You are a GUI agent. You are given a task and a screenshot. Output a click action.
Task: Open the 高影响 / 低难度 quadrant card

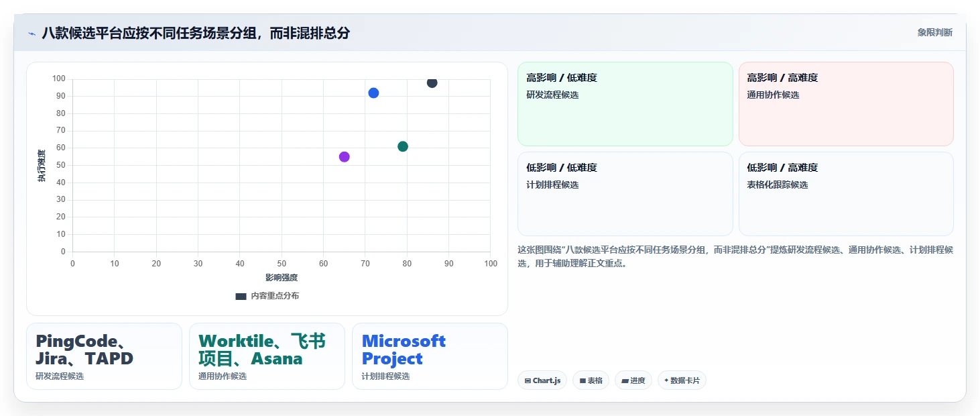tap(625, 104)
